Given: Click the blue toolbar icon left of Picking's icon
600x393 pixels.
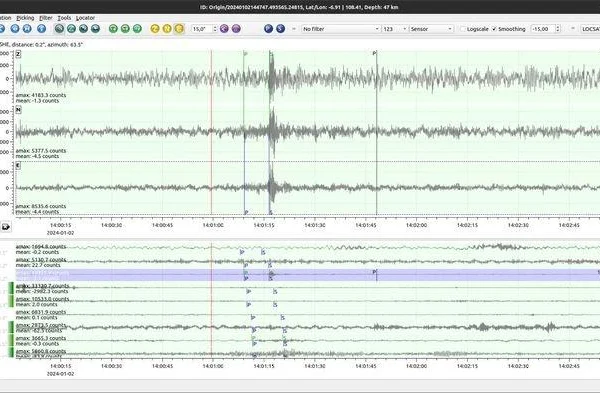Looking at the screenshot, I should click(x=15, y=29).
